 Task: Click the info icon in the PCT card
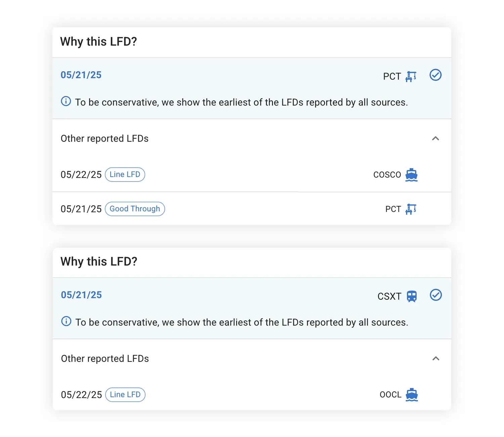[x=66, y=101]
